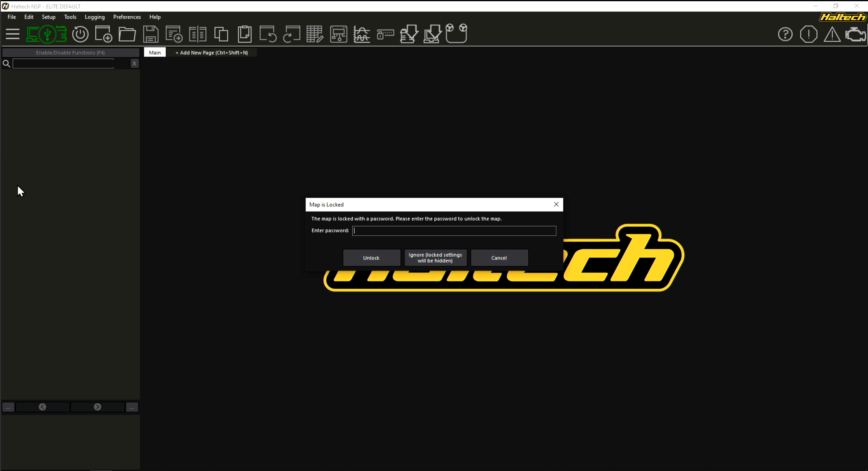
Task: Click the search magnifier icon
Action: (6, 64)
